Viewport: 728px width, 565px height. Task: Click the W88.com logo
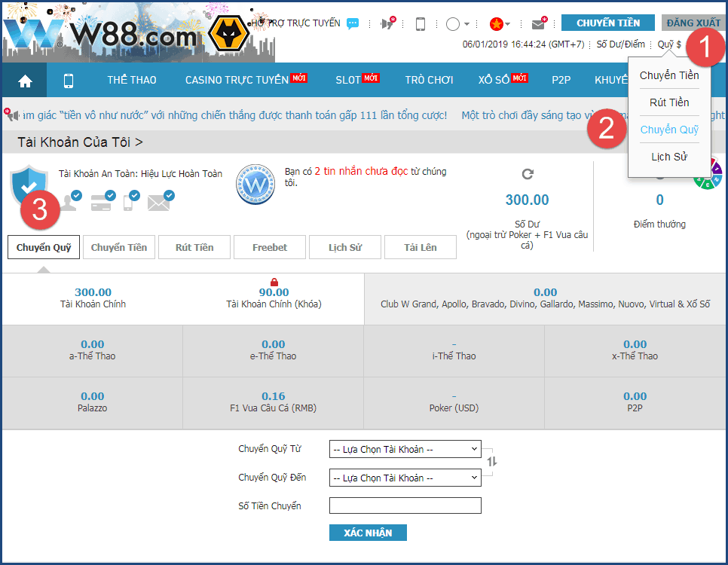pyautogui.click(x=99, y=34)
